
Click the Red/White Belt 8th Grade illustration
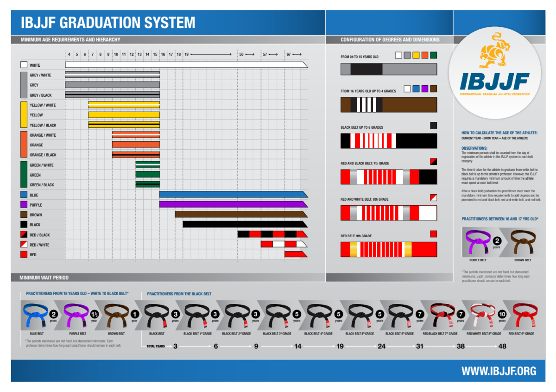coord(482,316)
